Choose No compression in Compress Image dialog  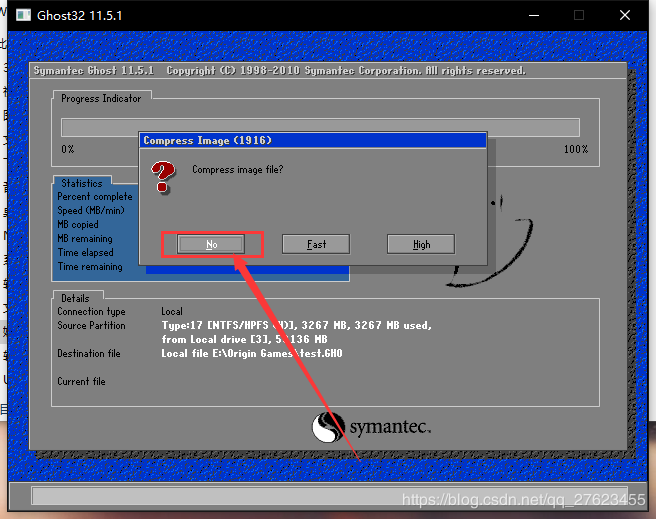(211, 244)
